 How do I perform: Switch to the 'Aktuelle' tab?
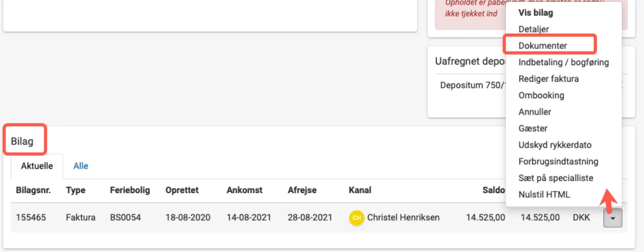37,166
